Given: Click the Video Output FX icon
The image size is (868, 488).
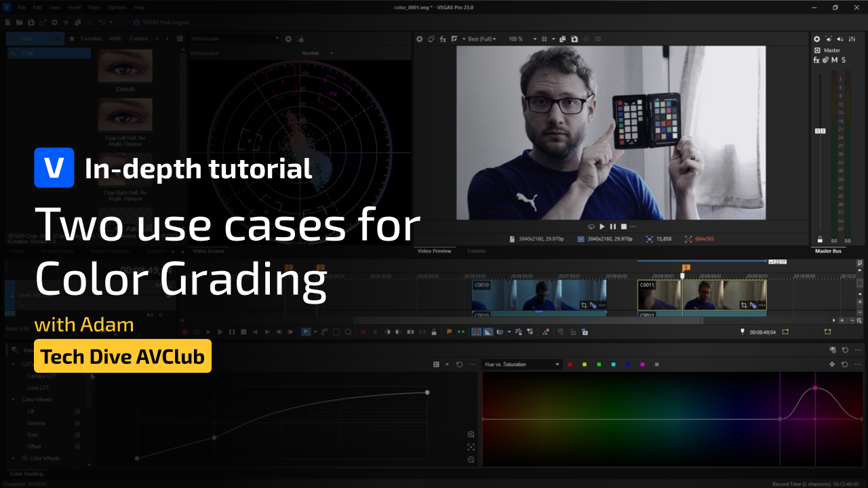Looking at the screenshot, I should (443, 39).
